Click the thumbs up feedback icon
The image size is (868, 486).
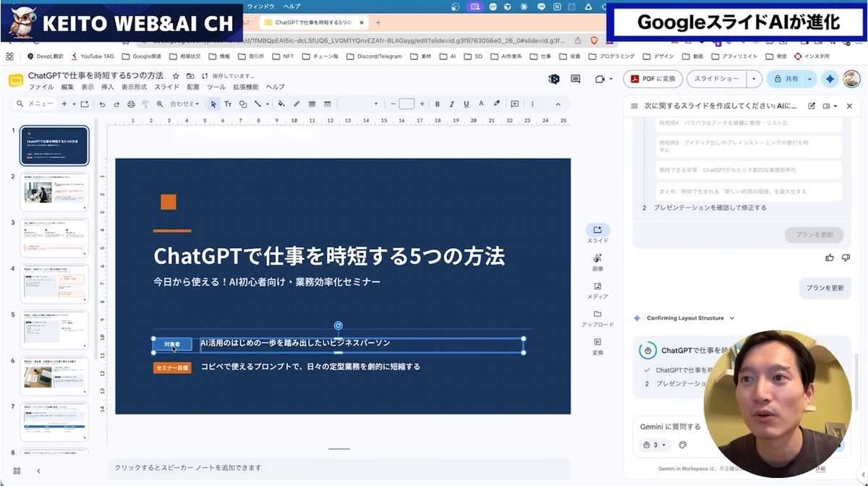pyautogui.click(x=829, y=257)
